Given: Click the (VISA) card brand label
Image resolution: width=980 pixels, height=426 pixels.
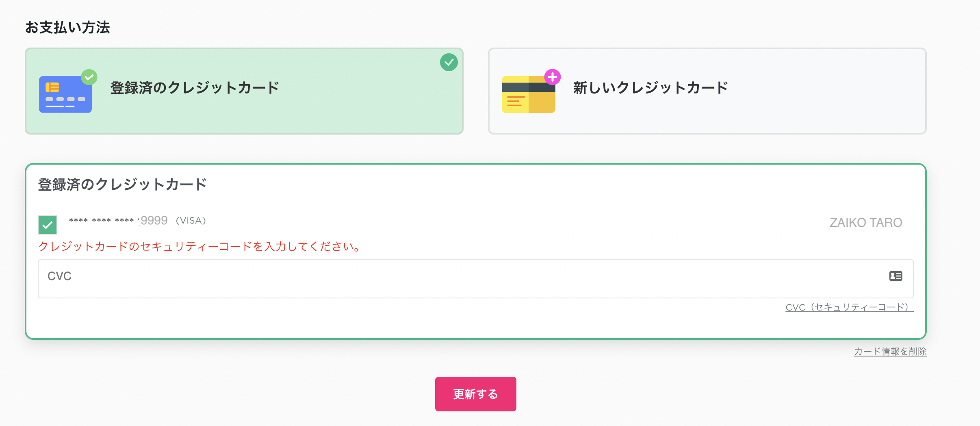Looking at the screenshot, I should pos(191,220).
